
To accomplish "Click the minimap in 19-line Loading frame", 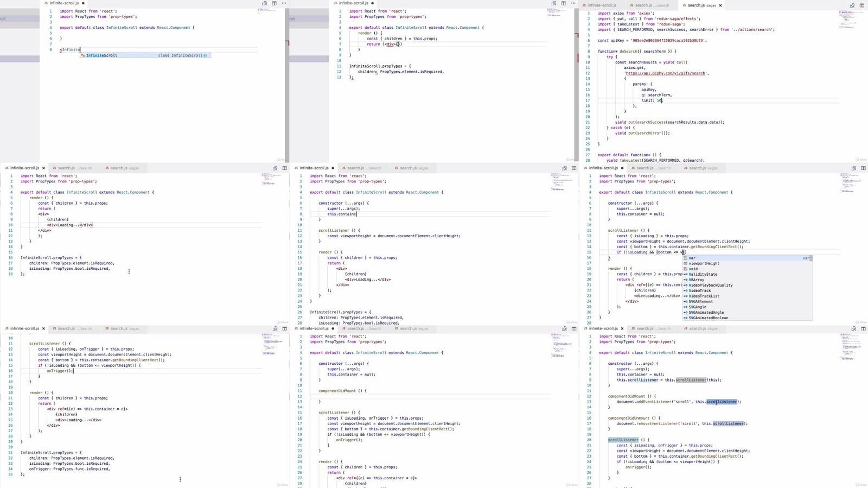I will click(271, 180).
